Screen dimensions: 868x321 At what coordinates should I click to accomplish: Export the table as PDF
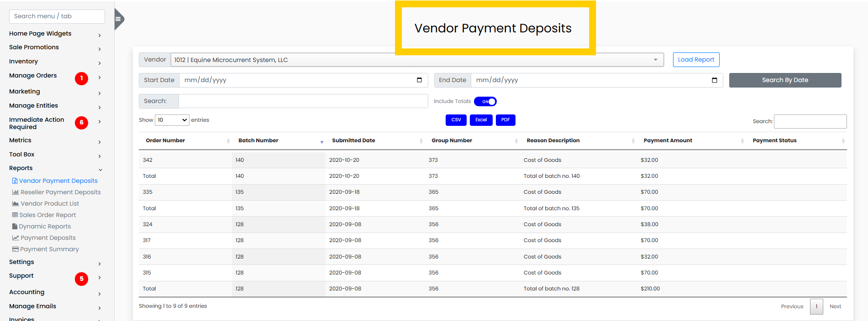click(x=505, y=120)
